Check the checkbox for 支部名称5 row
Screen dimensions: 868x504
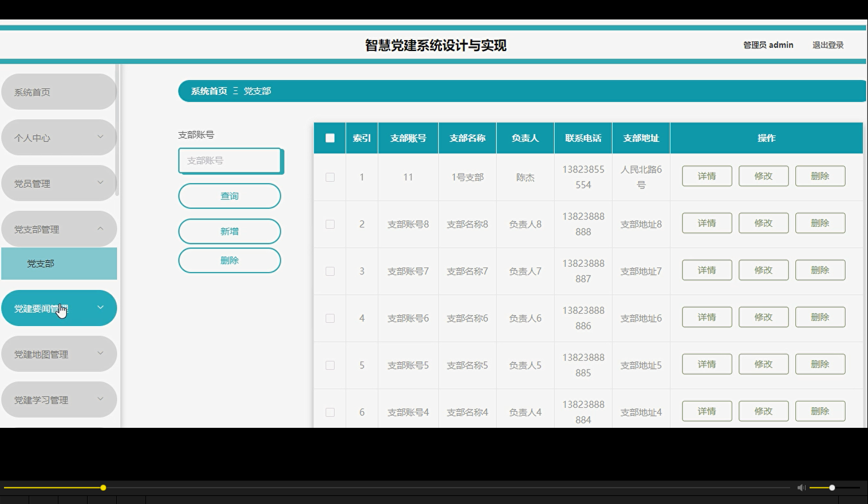(329, 365)
